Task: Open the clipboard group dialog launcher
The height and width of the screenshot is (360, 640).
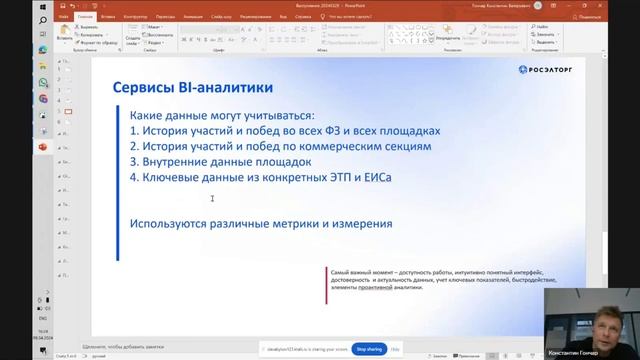Action: click(120, 50)
